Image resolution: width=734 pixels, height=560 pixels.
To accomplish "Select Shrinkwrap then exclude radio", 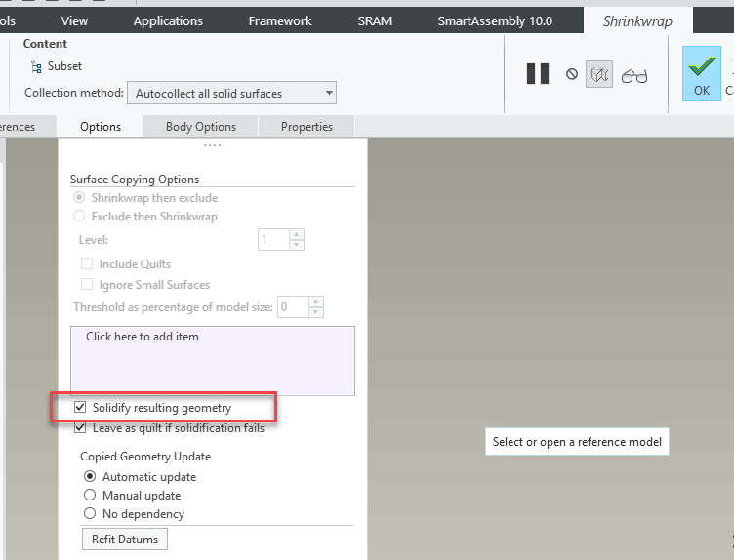I will 79,197.
